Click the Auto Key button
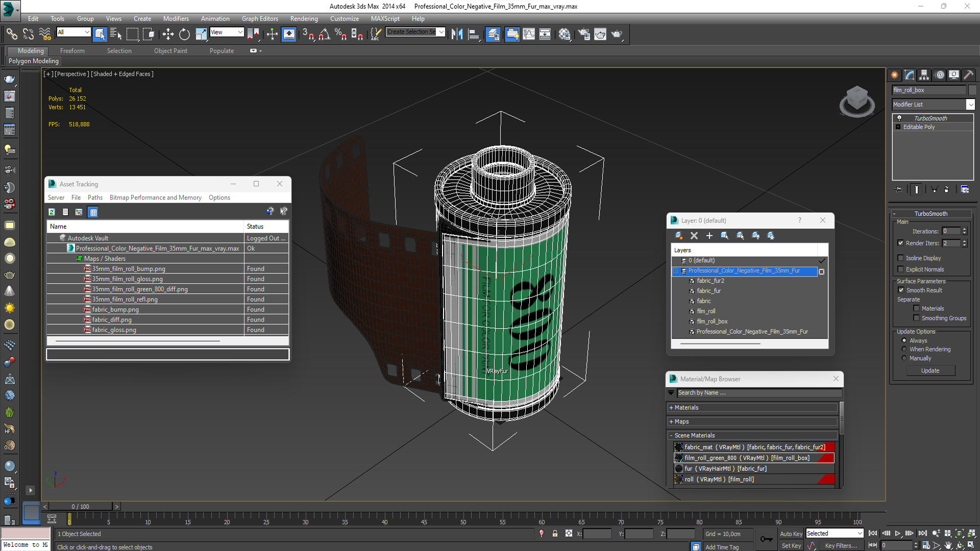980x551 pixels. click(791, 534)
